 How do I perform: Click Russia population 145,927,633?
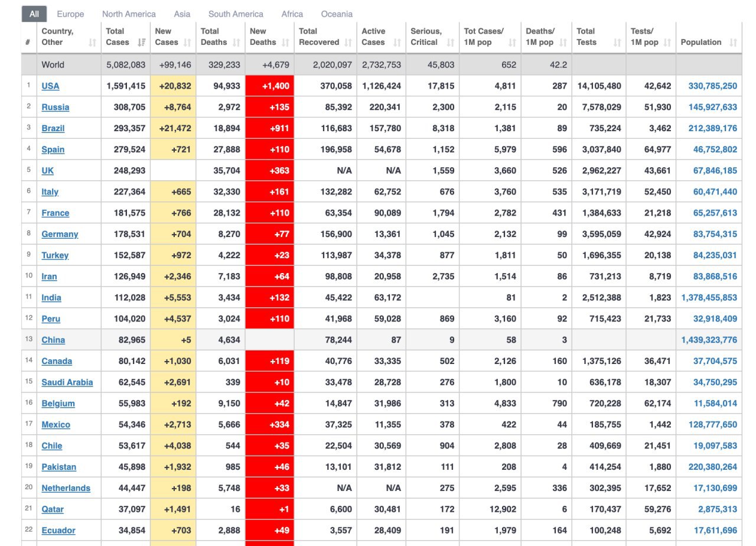[x=712, y=107]
